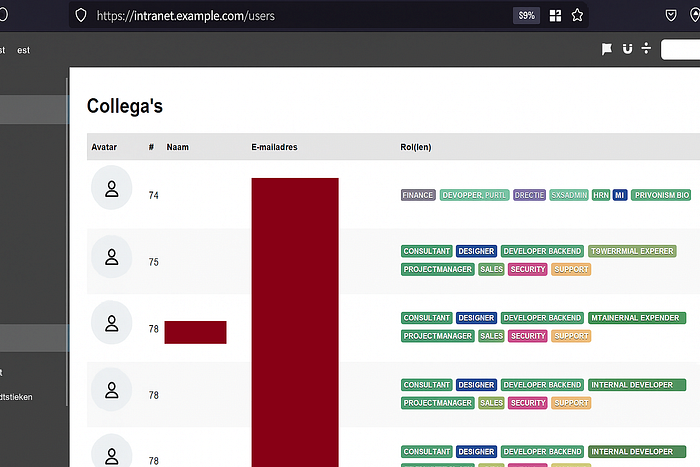The image size is (700, 467).
Task: Open avatar of user number 74
Action: 112,188
